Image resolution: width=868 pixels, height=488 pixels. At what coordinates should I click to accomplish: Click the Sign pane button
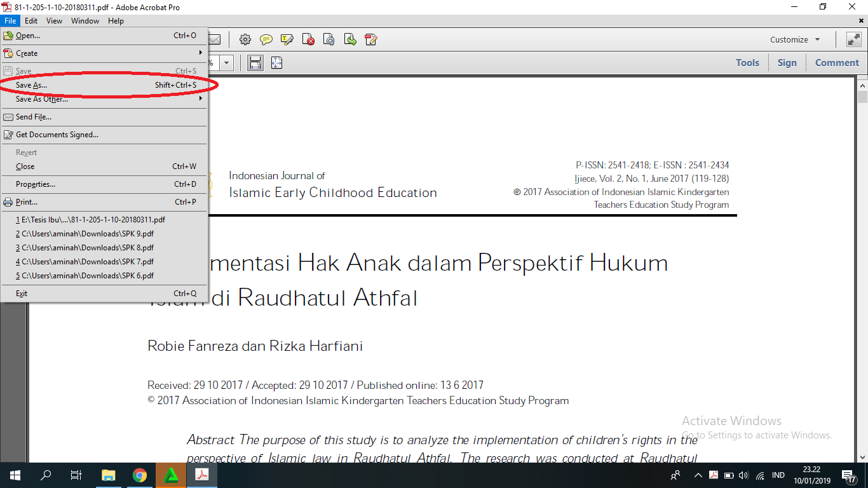[787, 63]
